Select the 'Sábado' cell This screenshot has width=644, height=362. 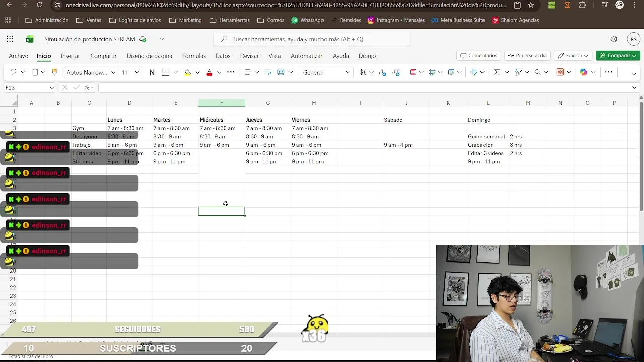point(406,120)
